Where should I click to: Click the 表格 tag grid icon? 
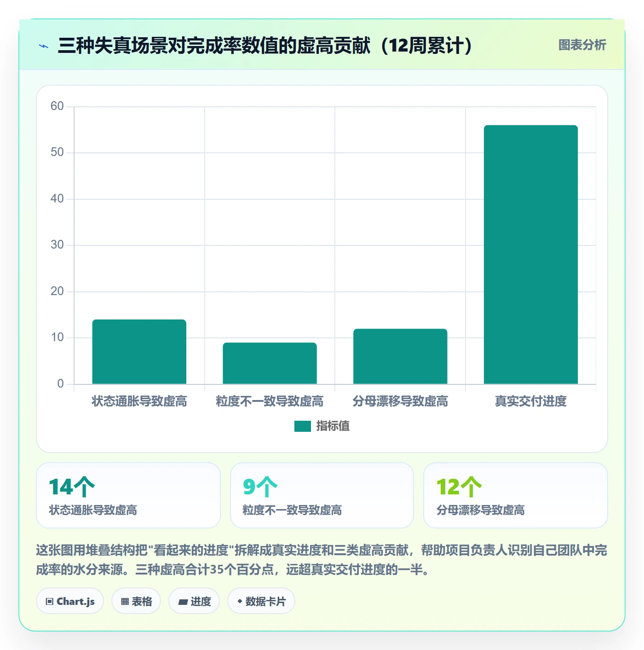[125, 601]
